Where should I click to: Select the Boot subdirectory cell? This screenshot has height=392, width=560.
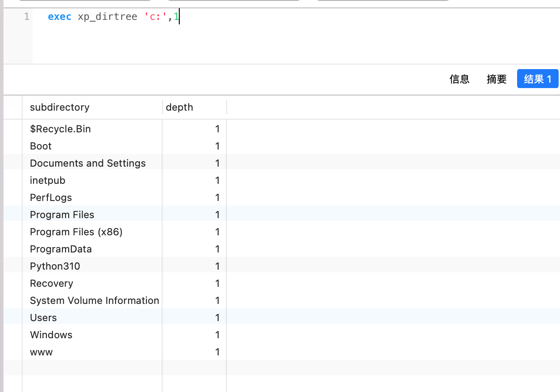pos(41,146)
